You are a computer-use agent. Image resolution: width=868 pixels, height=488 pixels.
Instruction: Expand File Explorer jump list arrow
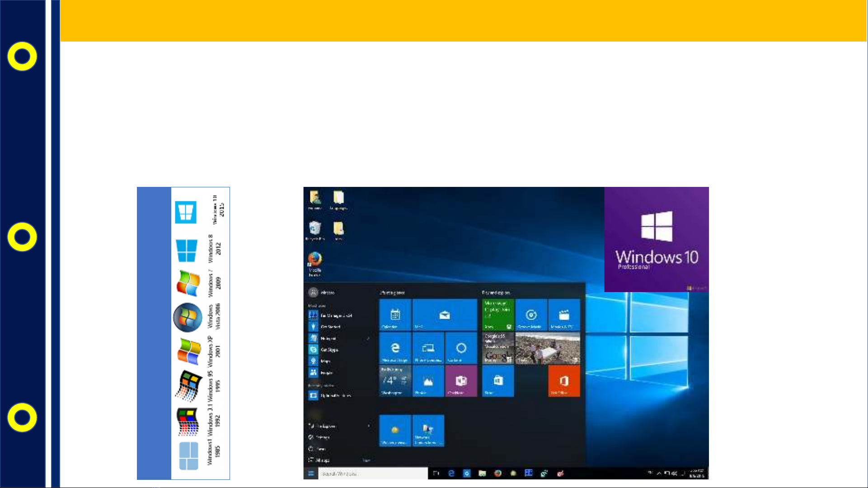pos(369,426)
